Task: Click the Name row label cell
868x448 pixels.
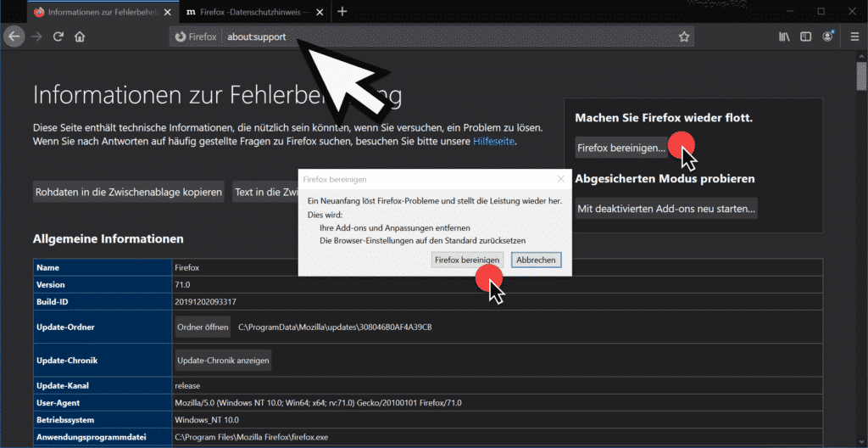Action: [x=103, y=267]
